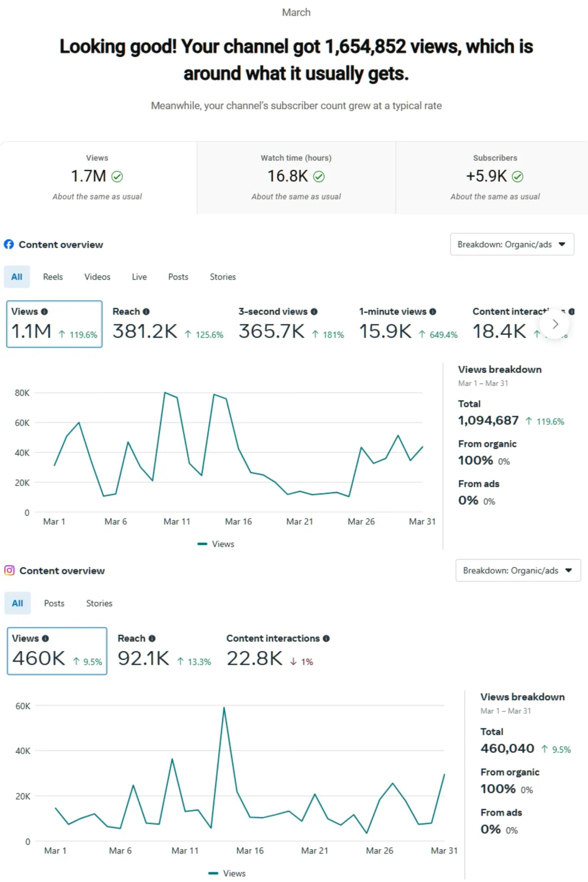Screen dimensions: 588x882
Task: Click info icon beside Instagram Content interactions
Action: [x=326, y=639]
